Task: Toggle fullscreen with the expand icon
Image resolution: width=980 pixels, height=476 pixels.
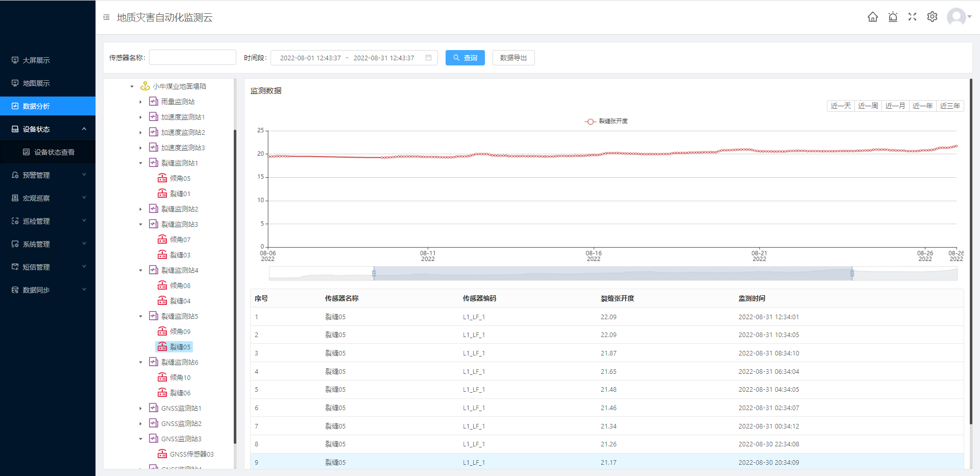Action: (912, 17)
